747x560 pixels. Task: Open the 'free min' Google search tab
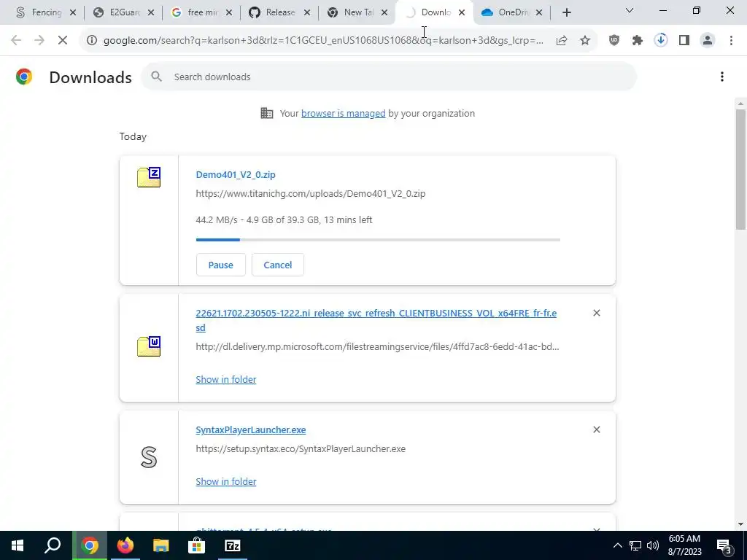pyautogui.click(x=196, y=13)
